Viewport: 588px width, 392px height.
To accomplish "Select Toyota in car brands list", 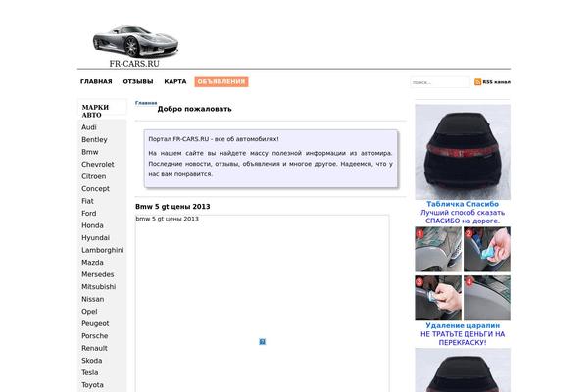I will pos(92,385).
